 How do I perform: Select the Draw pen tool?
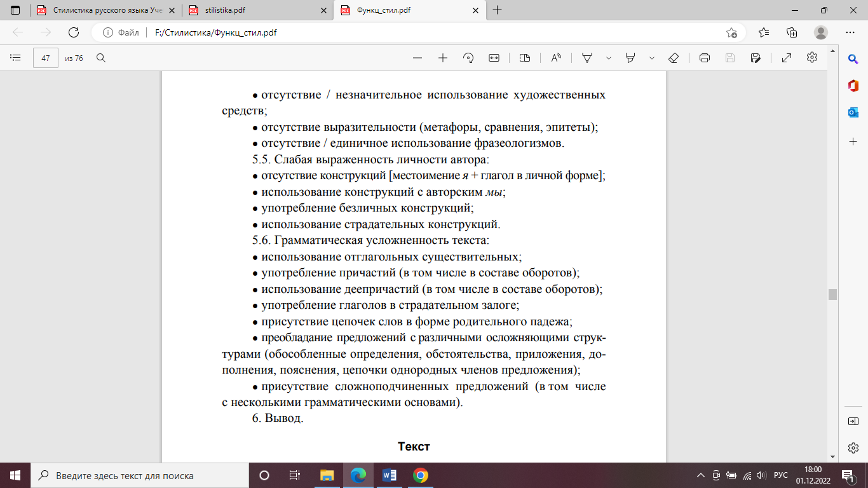(x=587, y=58)
